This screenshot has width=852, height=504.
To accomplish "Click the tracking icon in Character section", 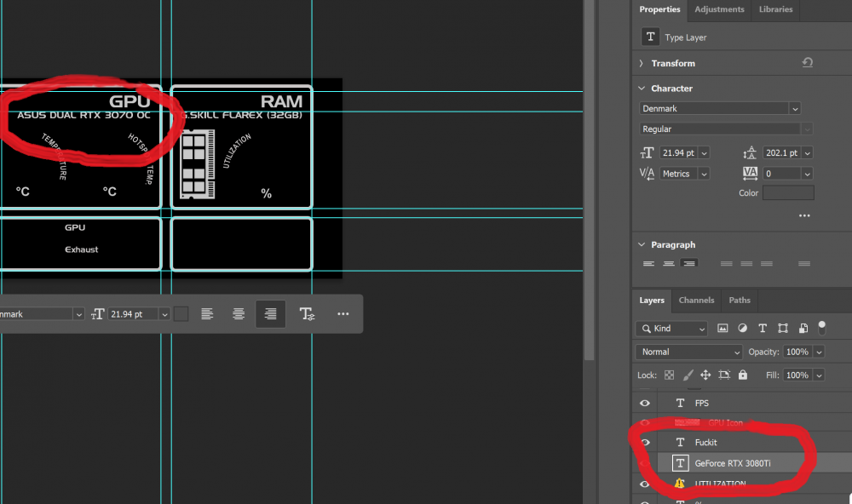I will [750, 174].
